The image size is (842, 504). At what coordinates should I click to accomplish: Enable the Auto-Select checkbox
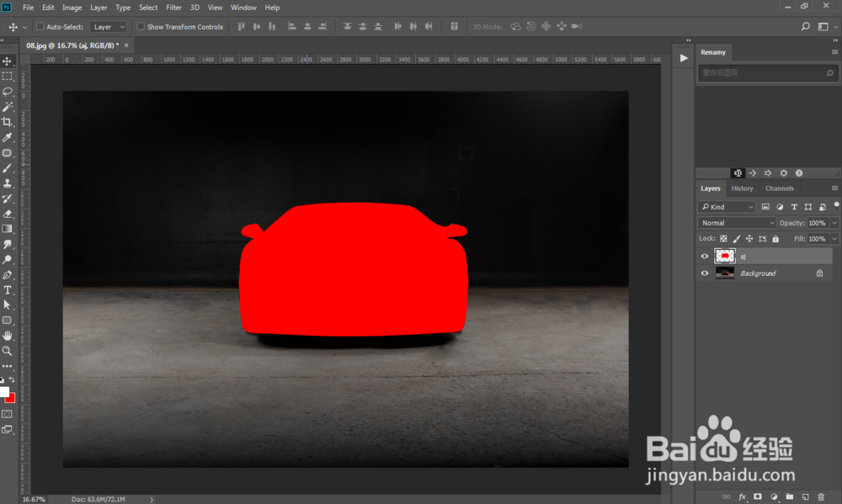tap(40, 26)
